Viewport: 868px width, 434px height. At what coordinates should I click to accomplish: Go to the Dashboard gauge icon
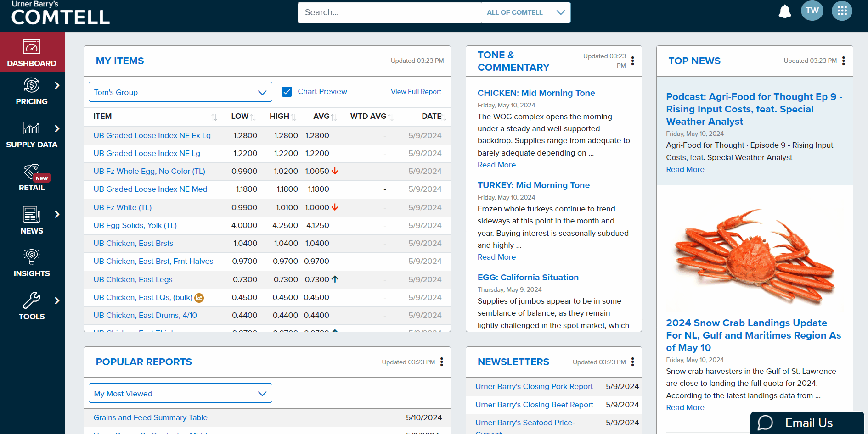coord(32,47)
